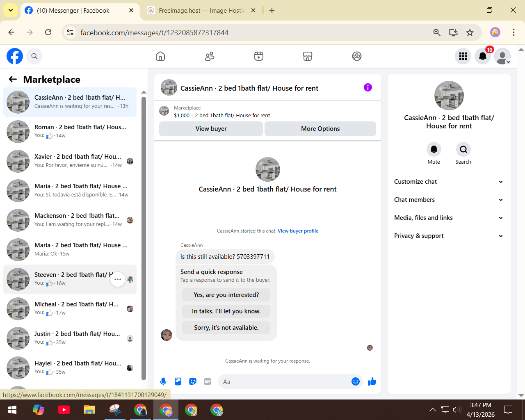Click the conversation list scrollbar

coord(144,238)
